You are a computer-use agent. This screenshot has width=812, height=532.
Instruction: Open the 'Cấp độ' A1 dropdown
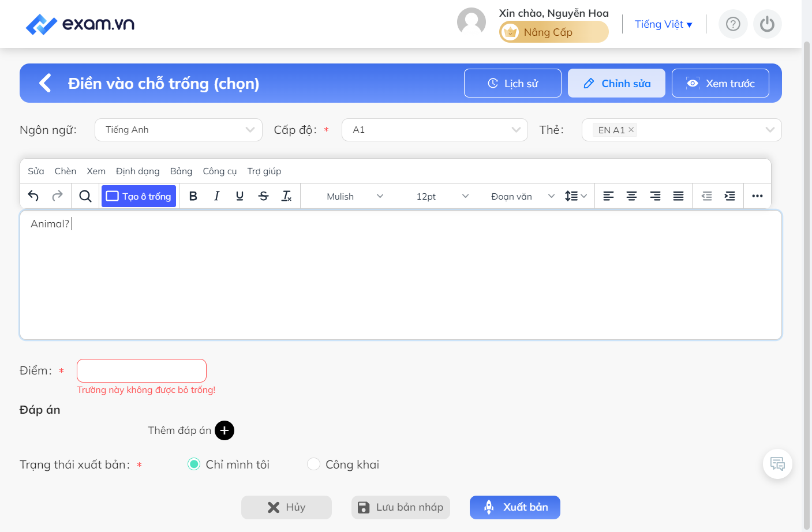pos(435,130)
